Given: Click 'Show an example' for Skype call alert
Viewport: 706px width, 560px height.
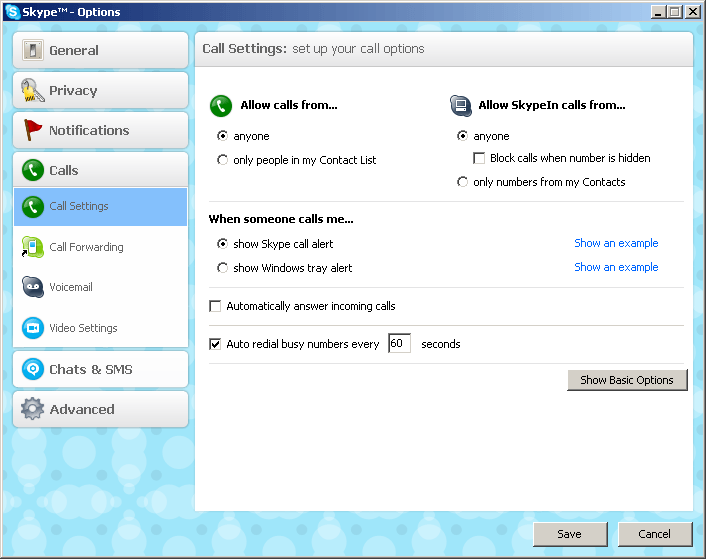Looking at the screenshot, I should (616, 244).
